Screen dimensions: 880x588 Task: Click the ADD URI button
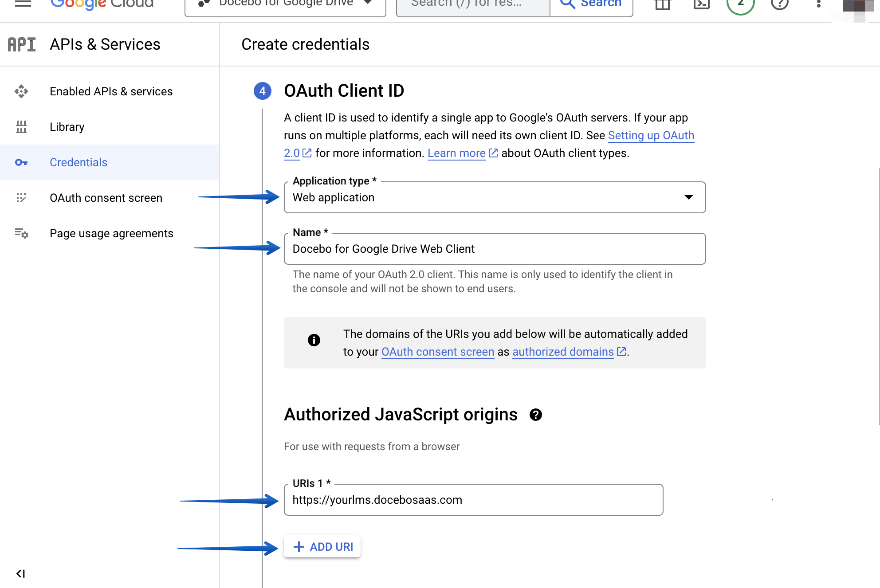[x=322, y=546]
